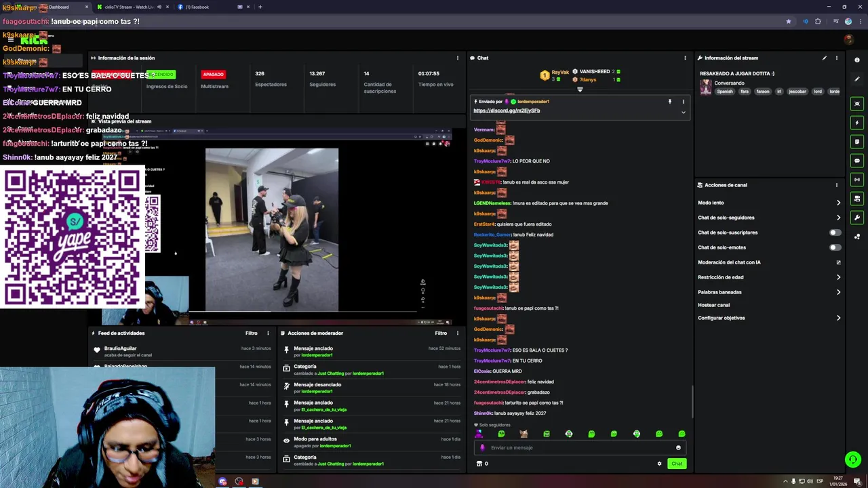Collapse the chat leaderboard arrow
The height and width of the screenshot is (488, 868).
pos(580,89)
